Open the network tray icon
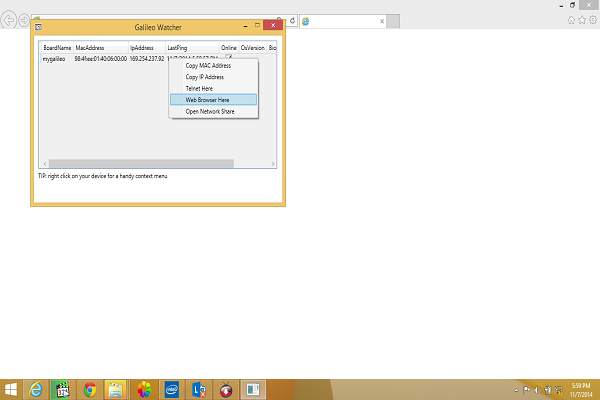The width and height of the screenshot is (600, 400). [x=548, y=390]
